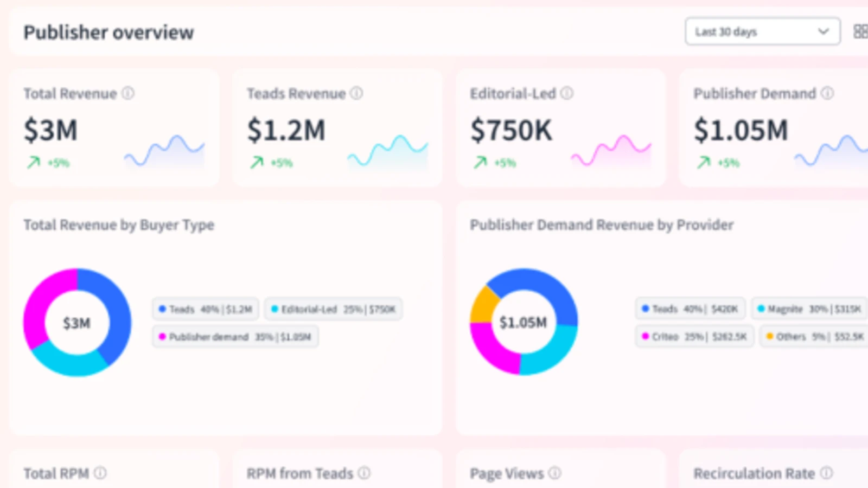Click the $1.05M label in donut center
The image size is (868, 488).
(523, 323)
